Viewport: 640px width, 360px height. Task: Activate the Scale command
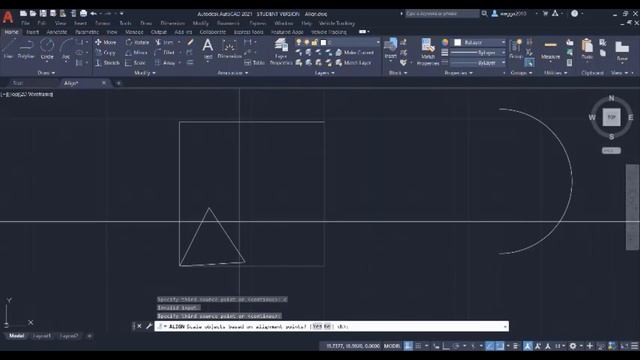pyautogui.click(x=135, y=63)
